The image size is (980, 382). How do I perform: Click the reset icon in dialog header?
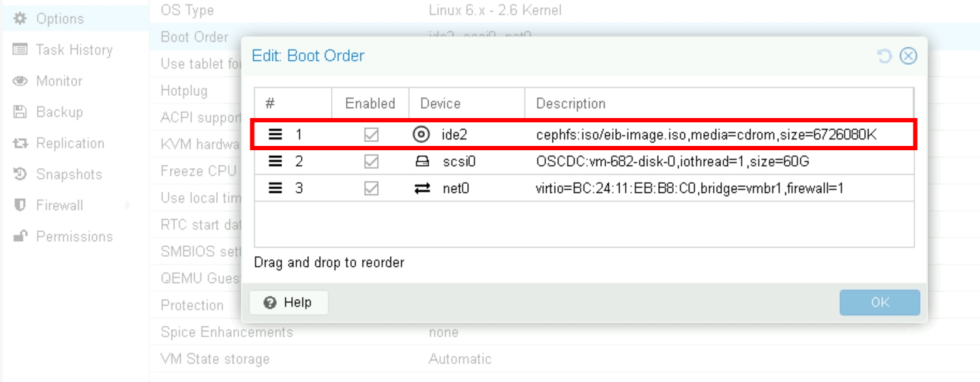[885, 56]
